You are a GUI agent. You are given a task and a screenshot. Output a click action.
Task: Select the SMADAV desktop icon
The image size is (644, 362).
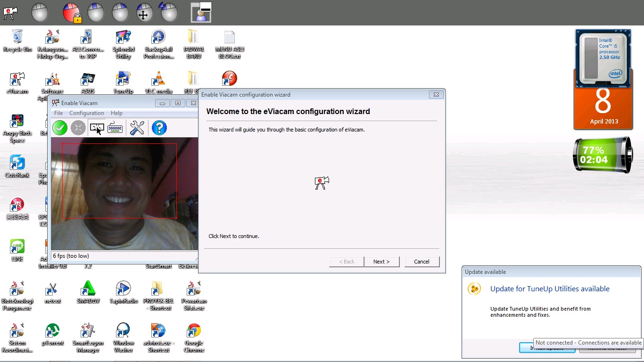coord(88,293)
